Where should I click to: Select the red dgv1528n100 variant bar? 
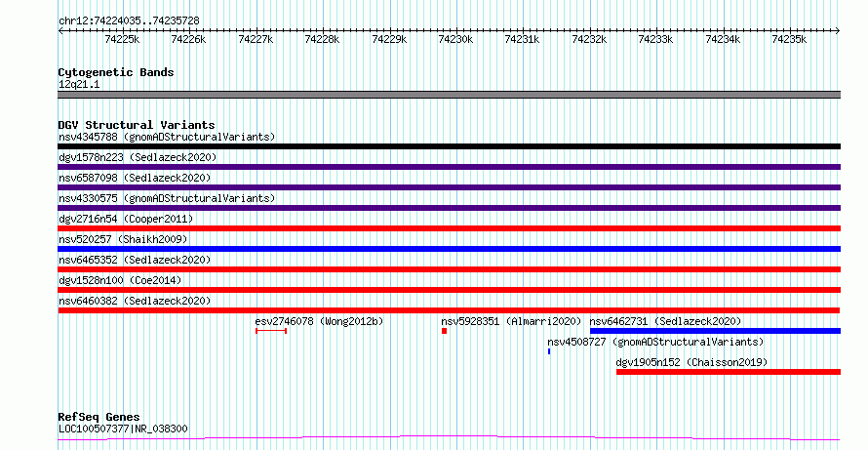coord(449,290)
